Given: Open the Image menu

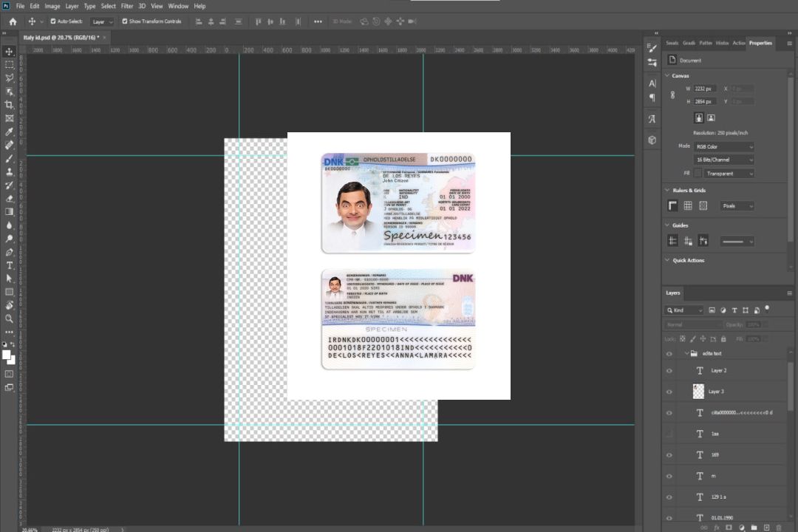Looking at the screenshot, I should (52, 6).
